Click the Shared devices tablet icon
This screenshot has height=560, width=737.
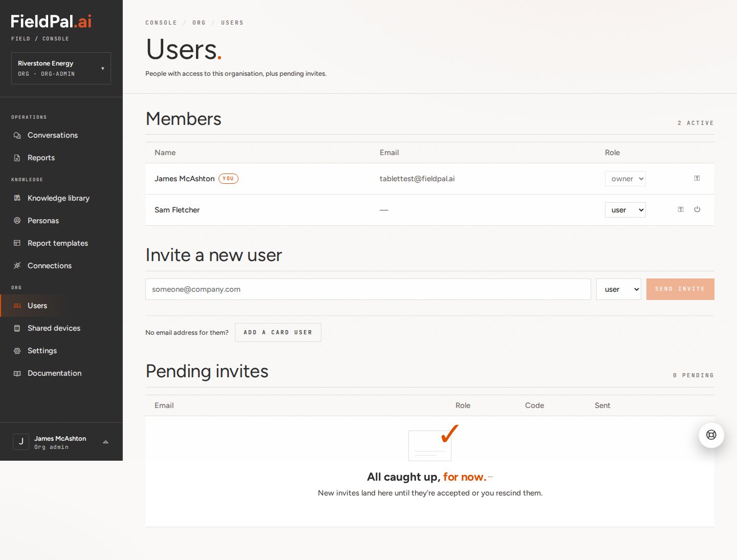[x=17, y=328]
